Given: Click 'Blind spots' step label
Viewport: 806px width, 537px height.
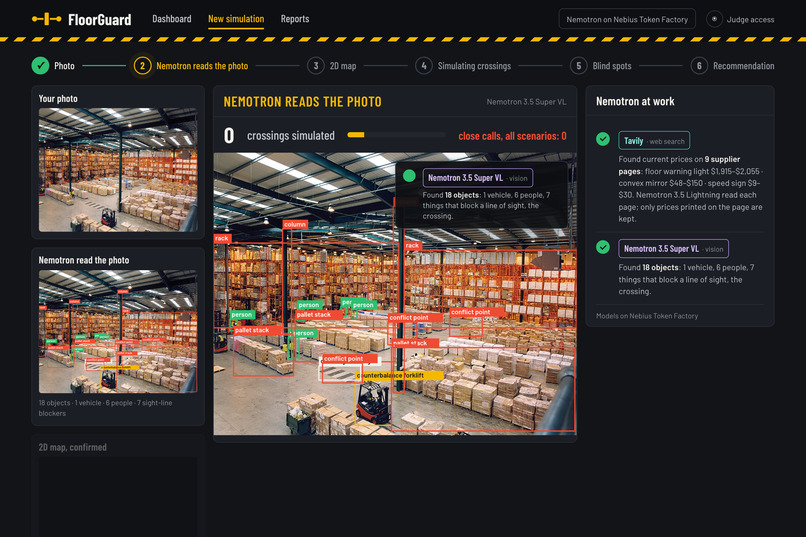Looking at the screenshot, I should 612,66.
